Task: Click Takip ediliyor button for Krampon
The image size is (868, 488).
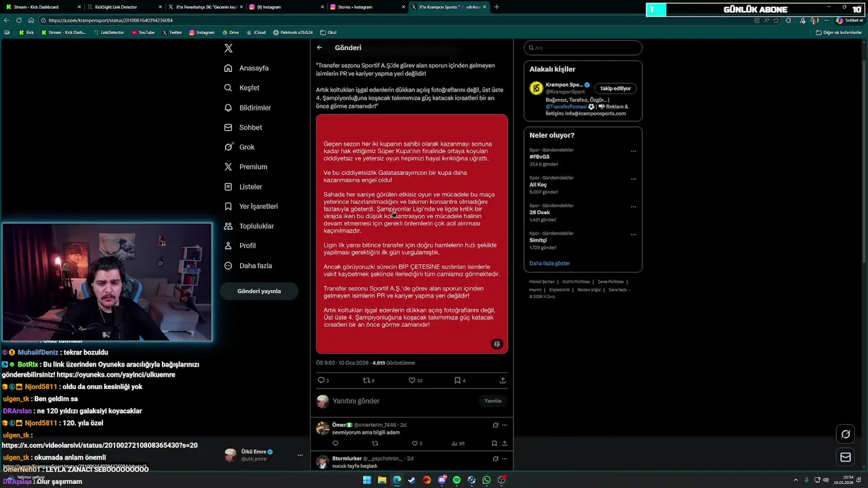Action: pyautogui.click(x=616, y=88)
